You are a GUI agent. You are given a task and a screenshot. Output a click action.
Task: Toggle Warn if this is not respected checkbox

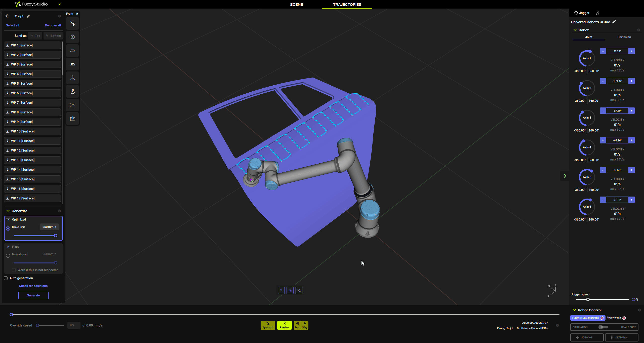tap(14, 270)
